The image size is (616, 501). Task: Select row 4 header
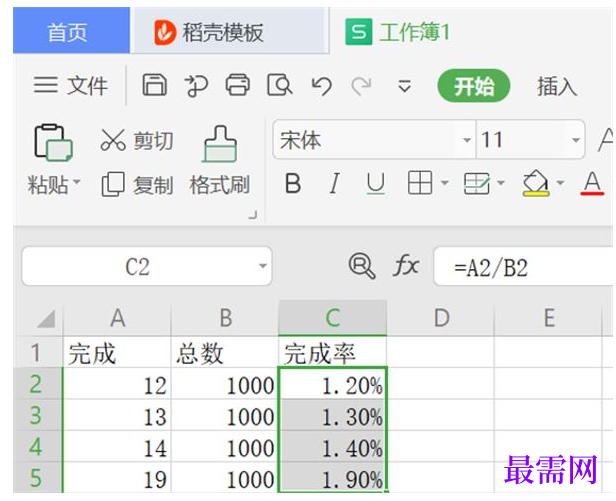click(38, 446)
